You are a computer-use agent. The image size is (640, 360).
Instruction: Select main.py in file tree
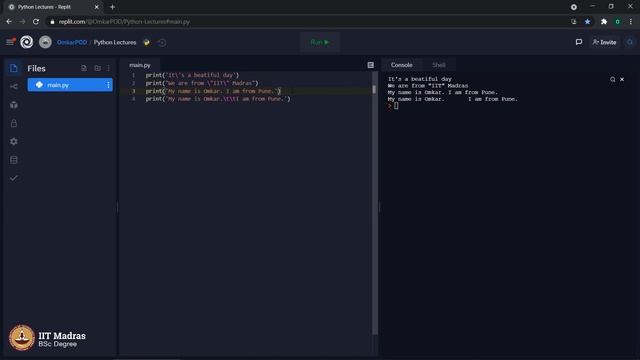click(x=70, y=85)
